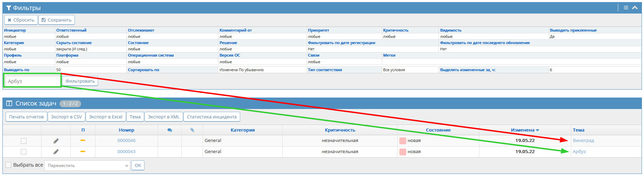Open issue link 0000043
This screenshot has width=644, height=176.
(x=126, y=152)
